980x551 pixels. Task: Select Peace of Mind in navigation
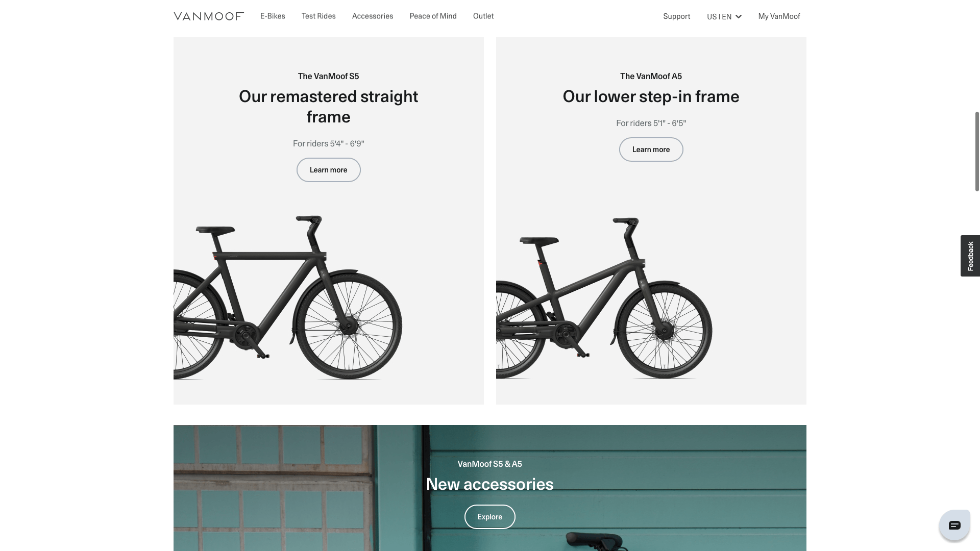(433, 16)
